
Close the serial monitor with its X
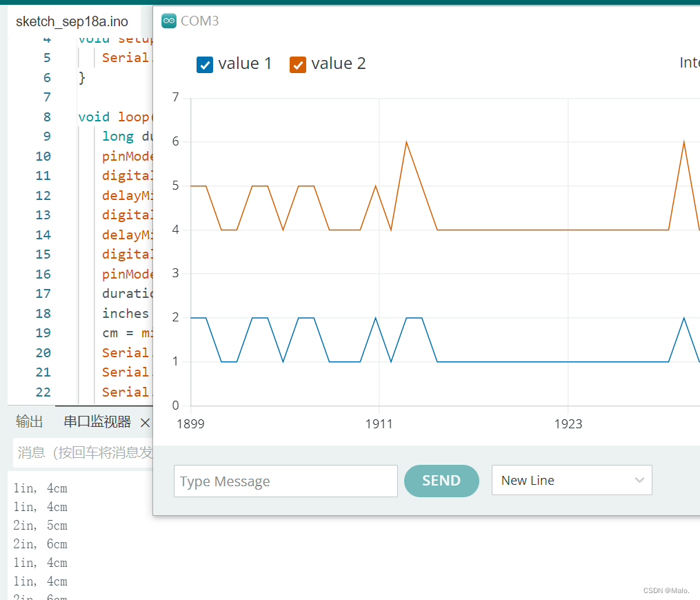144,423
